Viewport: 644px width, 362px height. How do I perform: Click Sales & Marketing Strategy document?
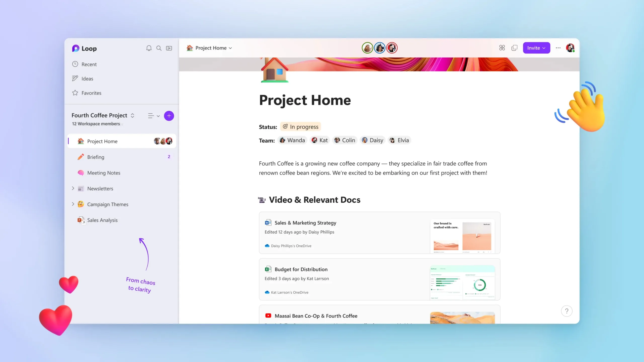pos(305,222)
